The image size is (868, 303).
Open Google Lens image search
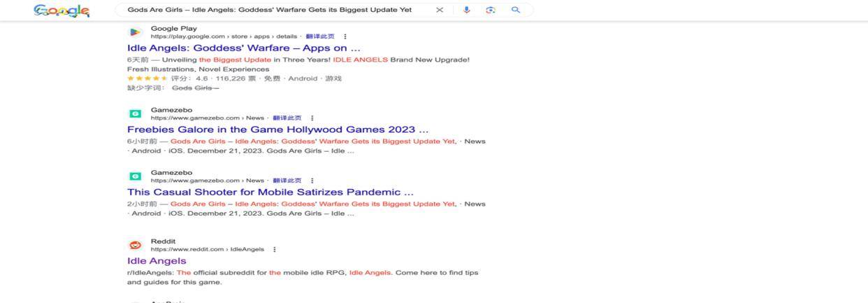coord(491,10)
